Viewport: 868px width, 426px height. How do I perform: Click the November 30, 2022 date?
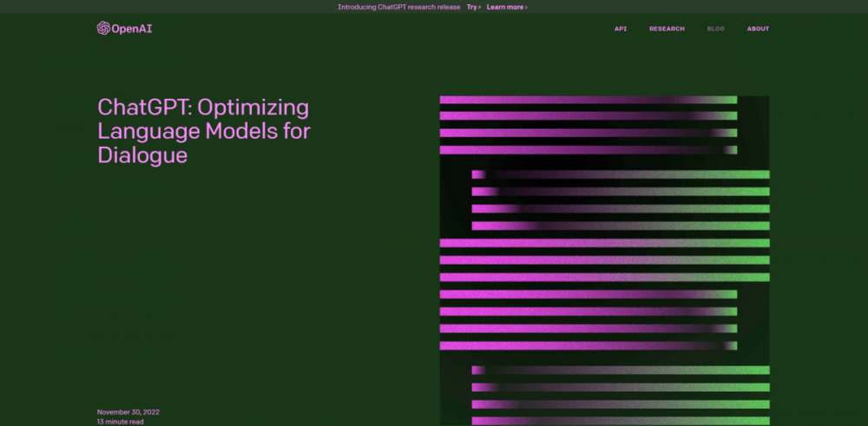128,412
